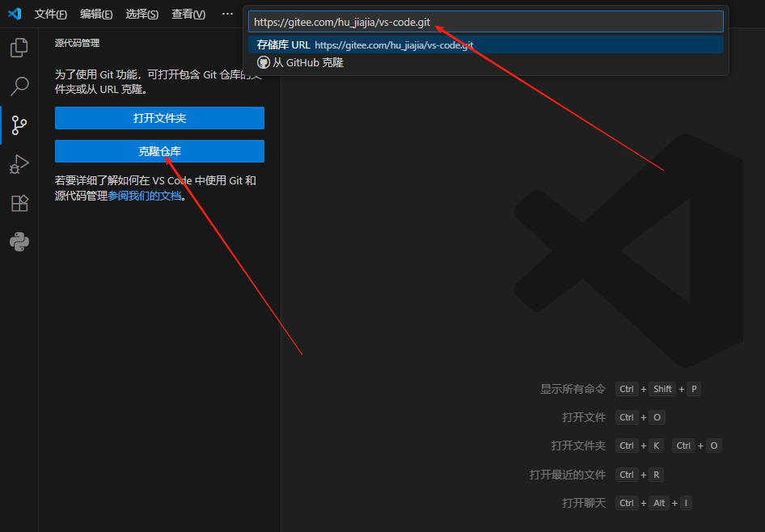
Task: Click the VS Code logo in title bar
Action: point(15,14)
